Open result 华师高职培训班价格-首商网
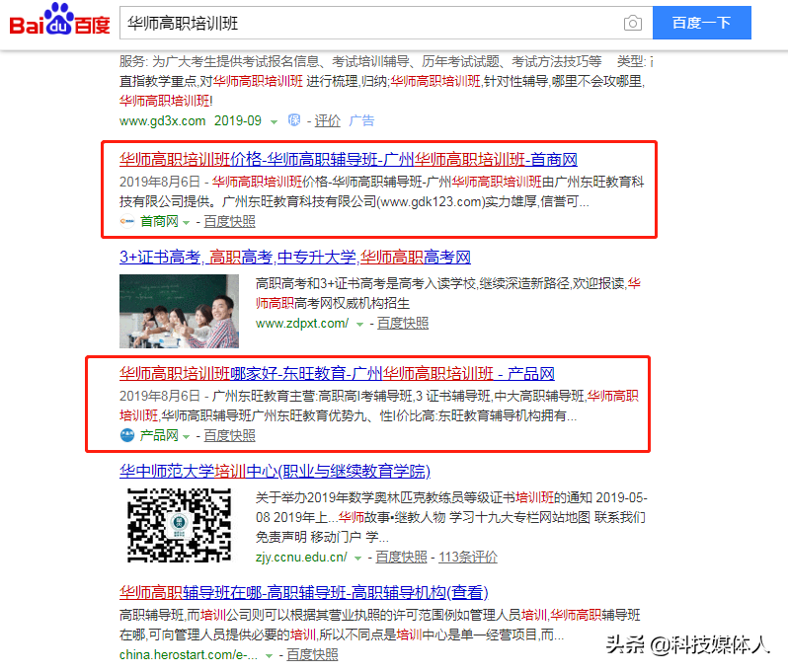The image size is (788, 672). click(x=349, y=159)
